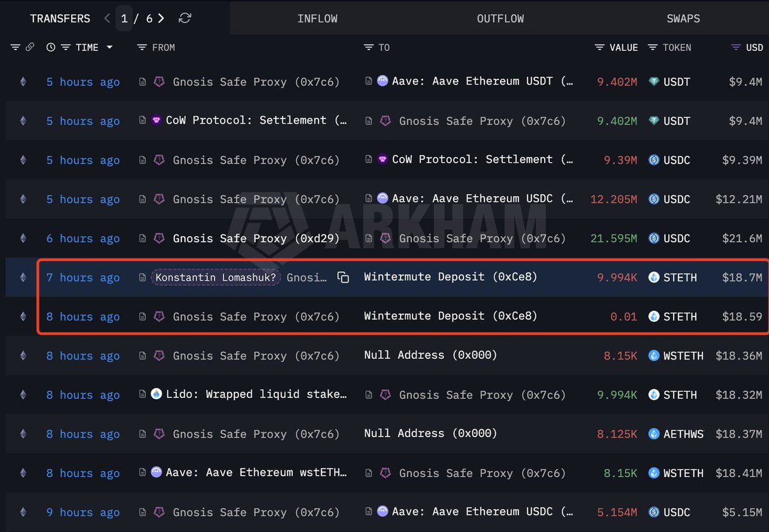
Task: Click the chain link icon in header
Action: tap(29, 47)
